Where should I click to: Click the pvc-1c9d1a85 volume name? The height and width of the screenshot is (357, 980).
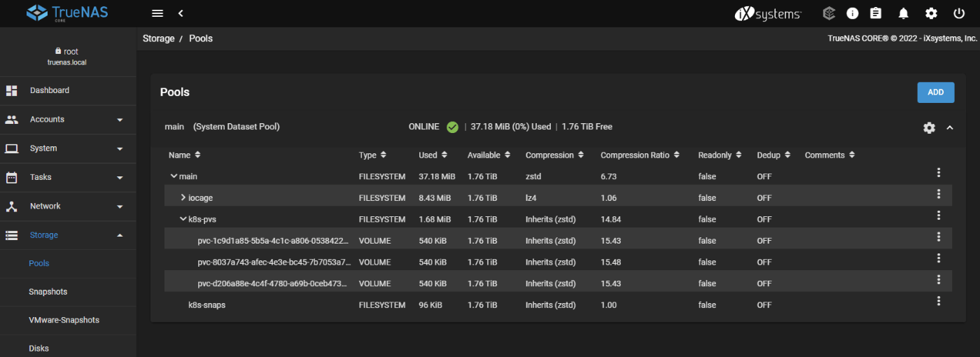[x=273, y=241]
